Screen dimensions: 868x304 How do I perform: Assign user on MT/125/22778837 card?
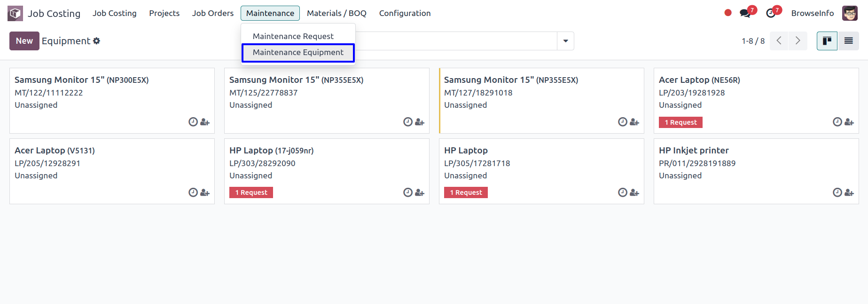coord(420,122)
